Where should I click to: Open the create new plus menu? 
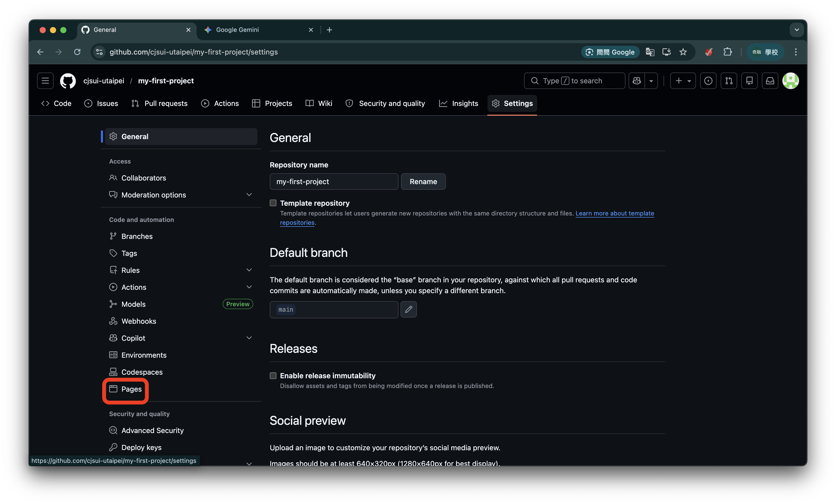[x=683, y=81]
